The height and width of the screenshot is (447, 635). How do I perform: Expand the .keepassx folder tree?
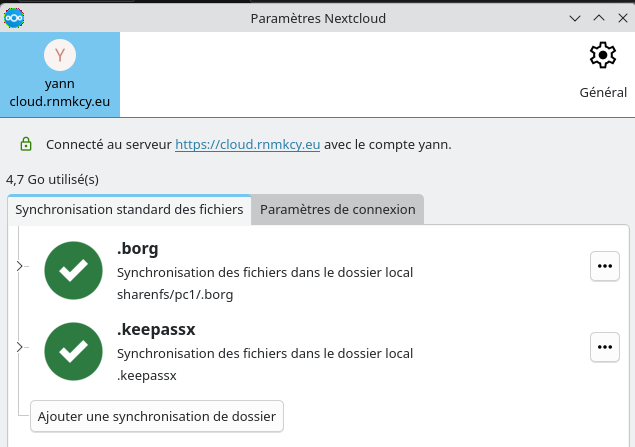(x=20, y=347)
